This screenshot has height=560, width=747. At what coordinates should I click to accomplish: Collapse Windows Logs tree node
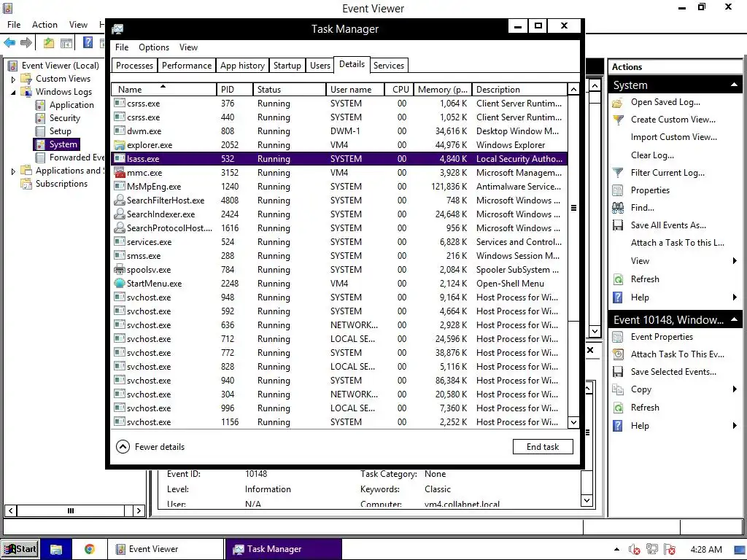point(13,92)
